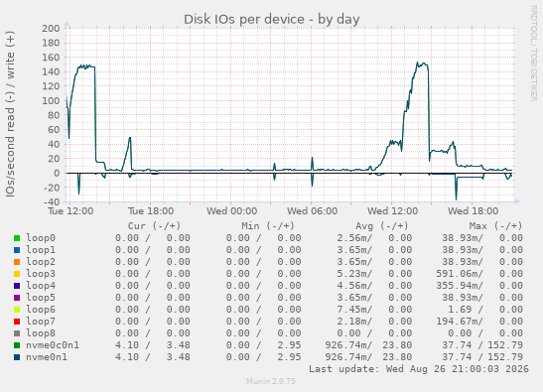Click the loop7 max value '194.67m/'
543x392 pixels.
click(x=460, y=321)
